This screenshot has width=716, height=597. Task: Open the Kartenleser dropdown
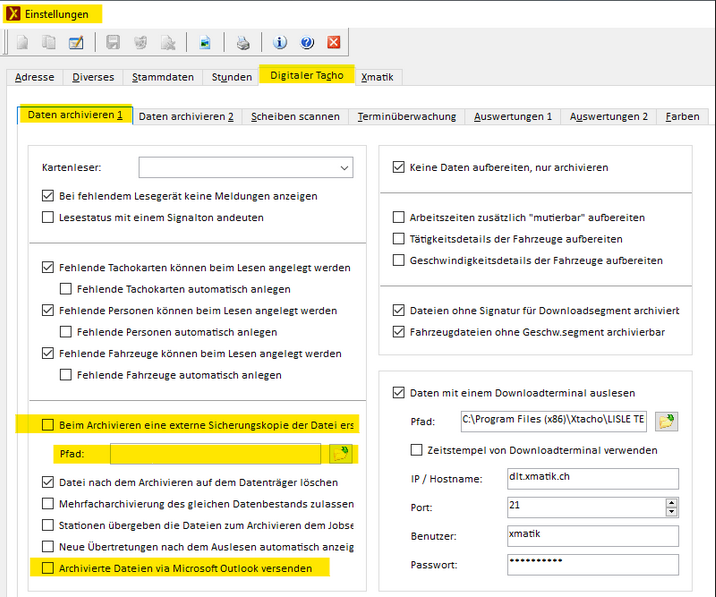344,167
